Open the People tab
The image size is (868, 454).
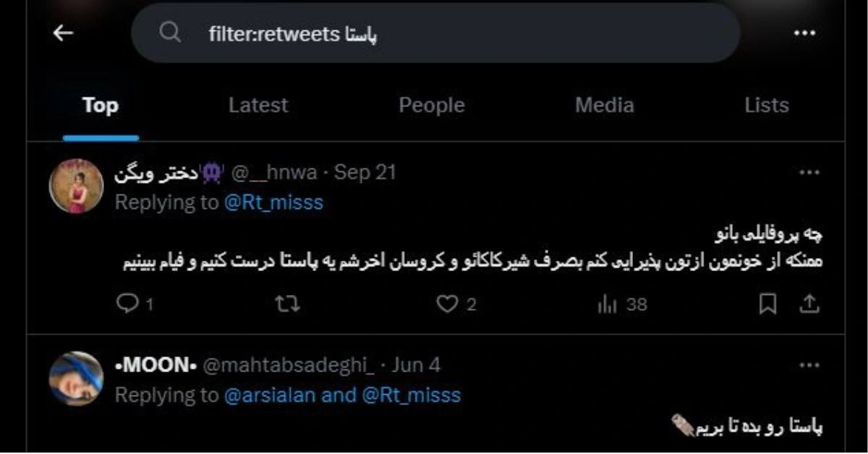(x=431, y=106)
